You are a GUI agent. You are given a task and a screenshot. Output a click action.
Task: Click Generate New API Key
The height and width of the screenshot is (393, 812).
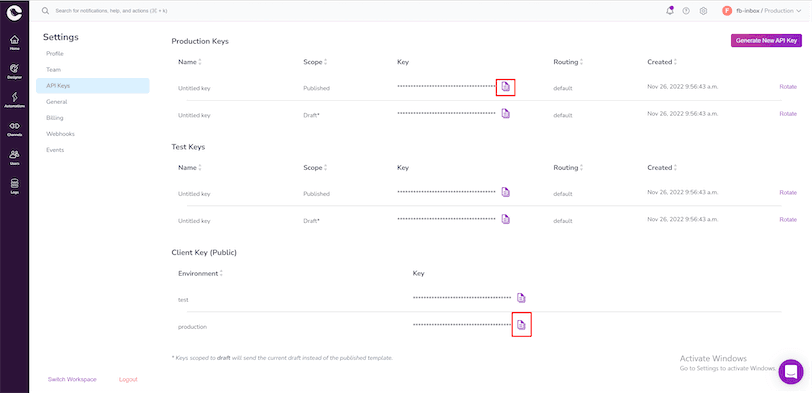coord(766,40)
